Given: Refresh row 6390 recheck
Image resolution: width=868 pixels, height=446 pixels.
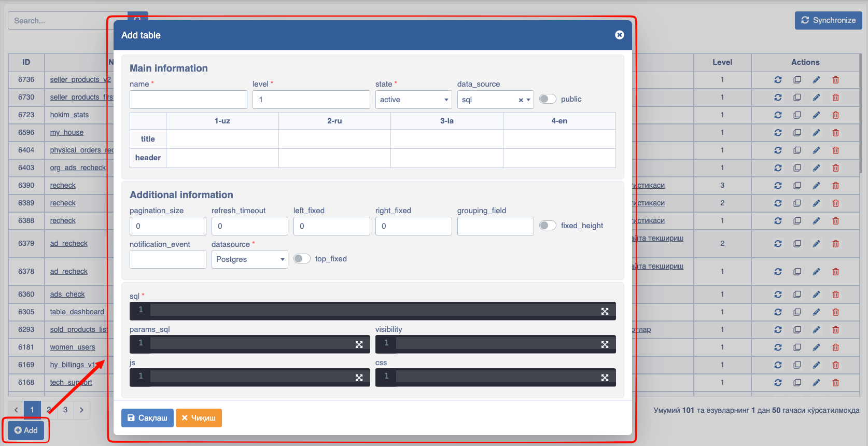Looking at the screenshot, I should click(778, 186).
